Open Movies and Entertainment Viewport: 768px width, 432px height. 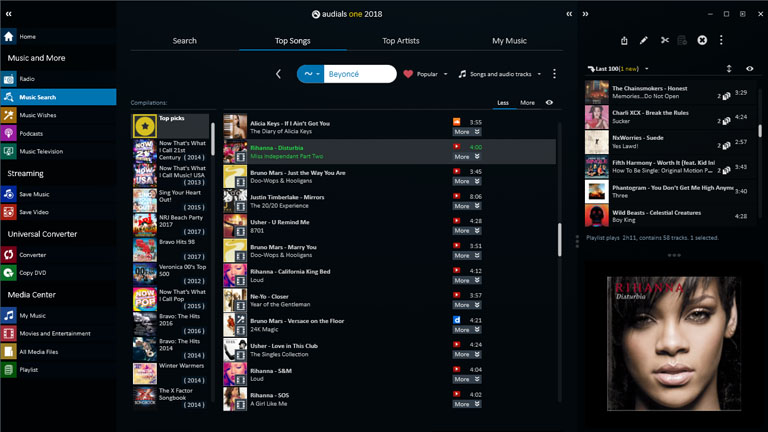click(x=58, y=334)
